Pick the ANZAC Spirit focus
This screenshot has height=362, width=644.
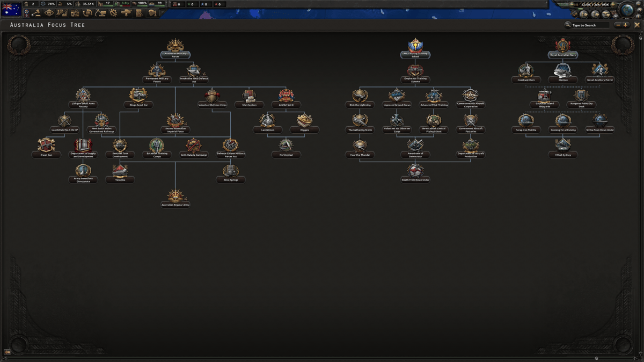[286, 98]
